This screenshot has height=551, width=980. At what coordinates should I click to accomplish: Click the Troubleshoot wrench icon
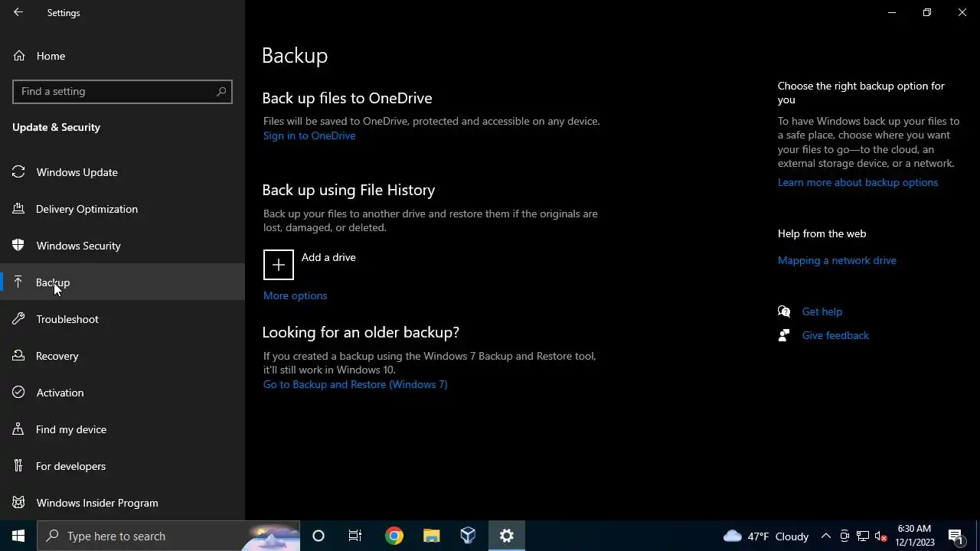click(19, 319)
